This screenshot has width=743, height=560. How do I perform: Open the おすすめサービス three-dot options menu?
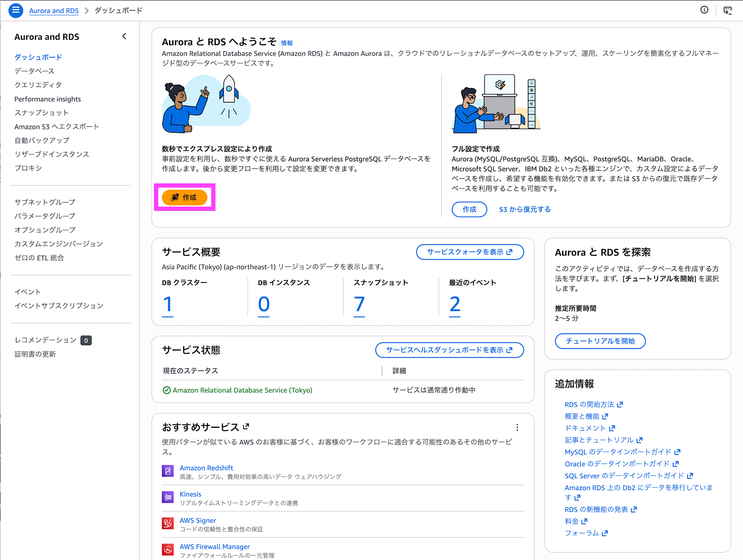click(x=517, y=427)
